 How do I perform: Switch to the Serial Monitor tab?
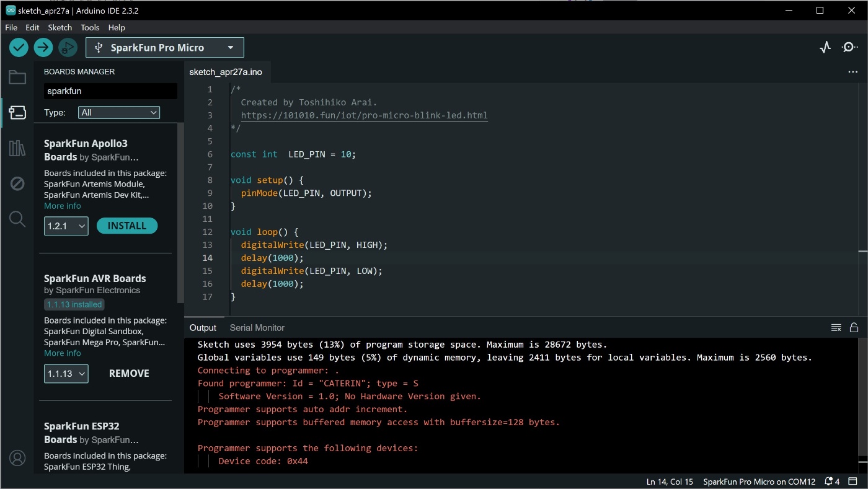[x=257, y=327]
